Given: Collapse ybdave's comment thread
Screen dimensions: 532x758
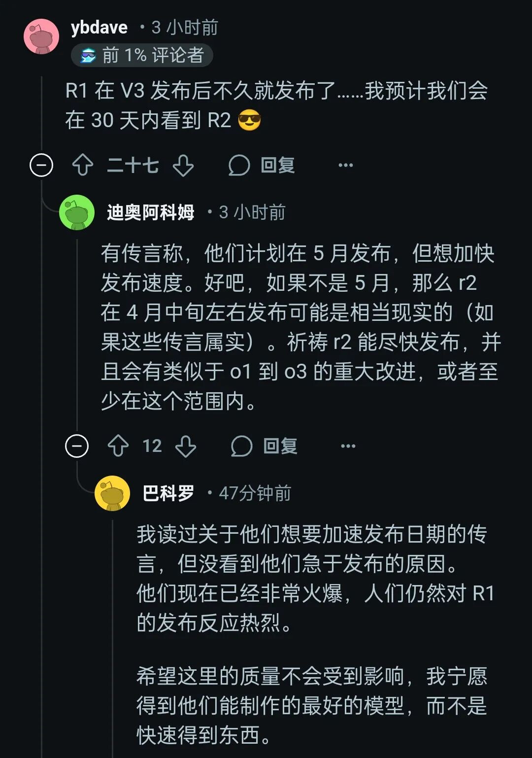Looking at the screenshot, I should pos(41,166).
